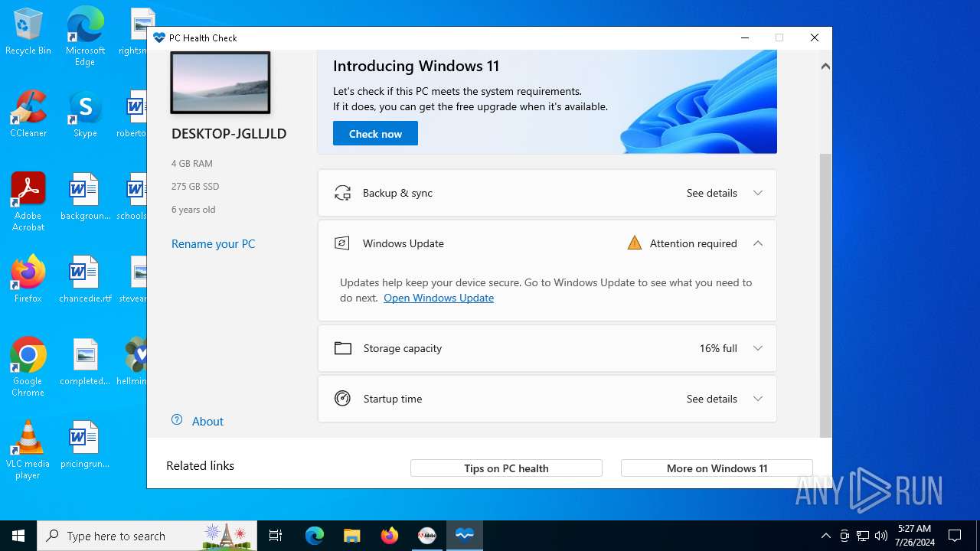Screen dimensions: 980x551
Task: Collapse the Windows Update section
Action: tap(758, 243)
